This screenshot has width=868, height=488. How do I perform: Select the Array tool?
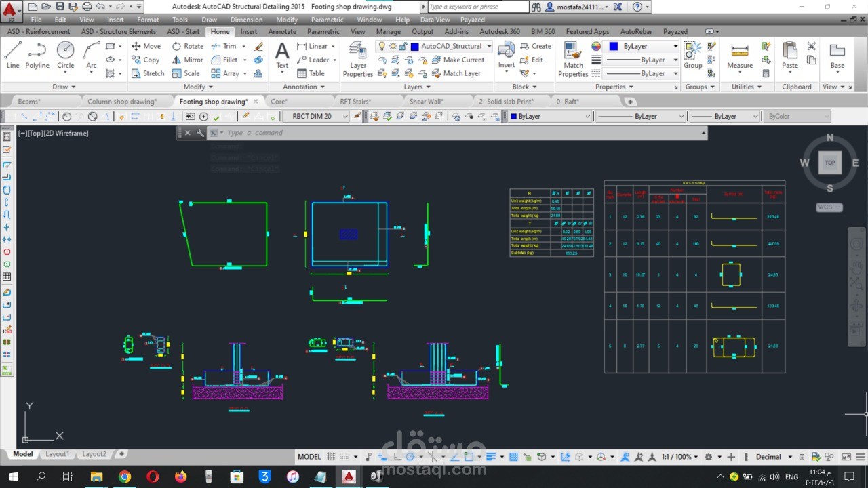click(x=225, y=73)
